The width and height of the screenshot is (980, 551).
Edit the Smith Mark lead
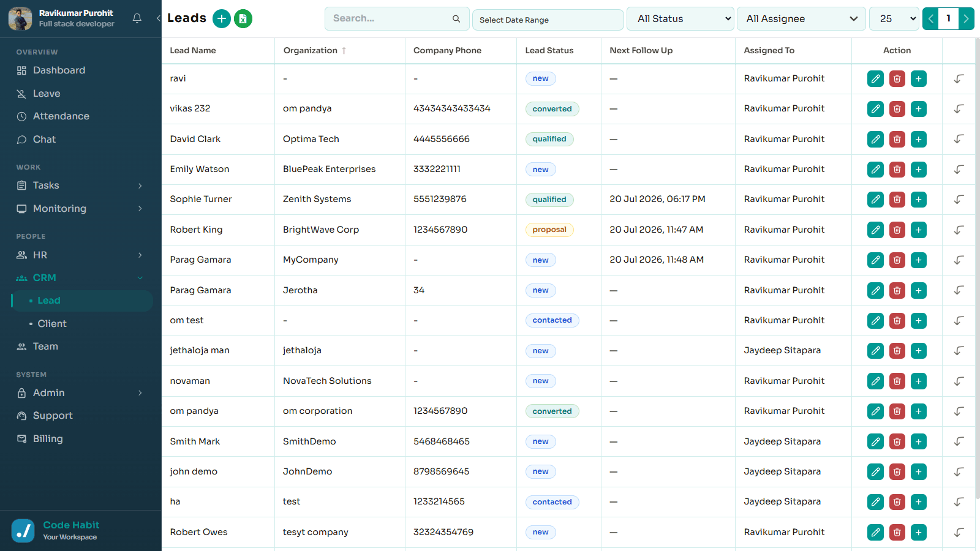876,442
